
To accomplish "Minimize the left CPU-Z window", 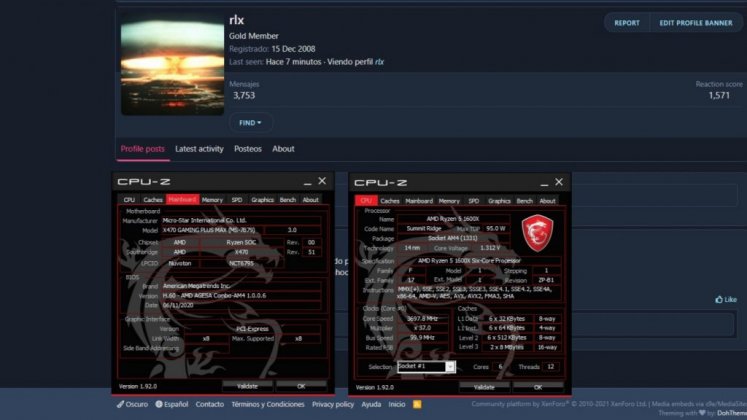I will coord(308,182).
